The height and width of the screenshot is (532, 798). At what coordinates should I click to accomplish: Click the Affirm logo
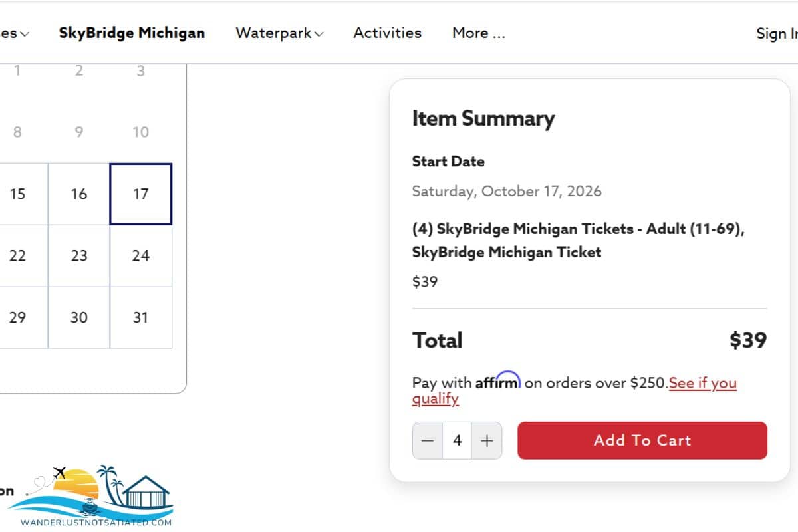coord(498,380)
